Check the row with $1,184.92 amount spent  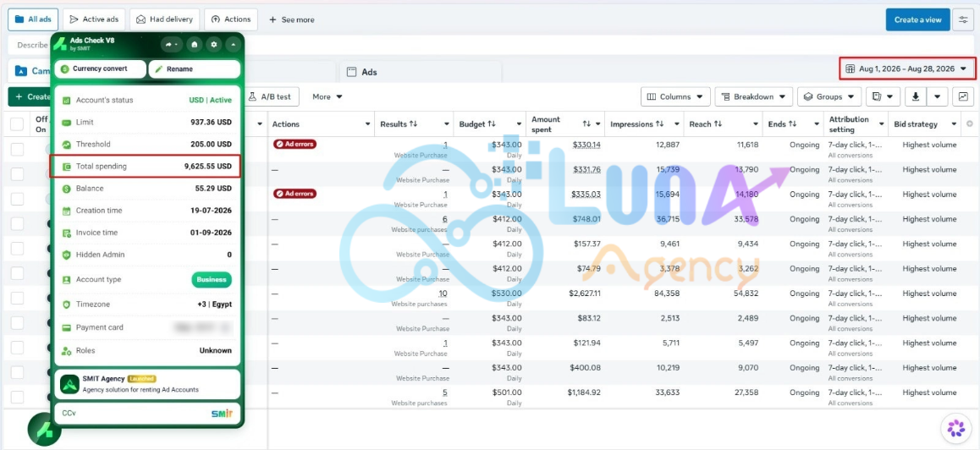[17, 398]
